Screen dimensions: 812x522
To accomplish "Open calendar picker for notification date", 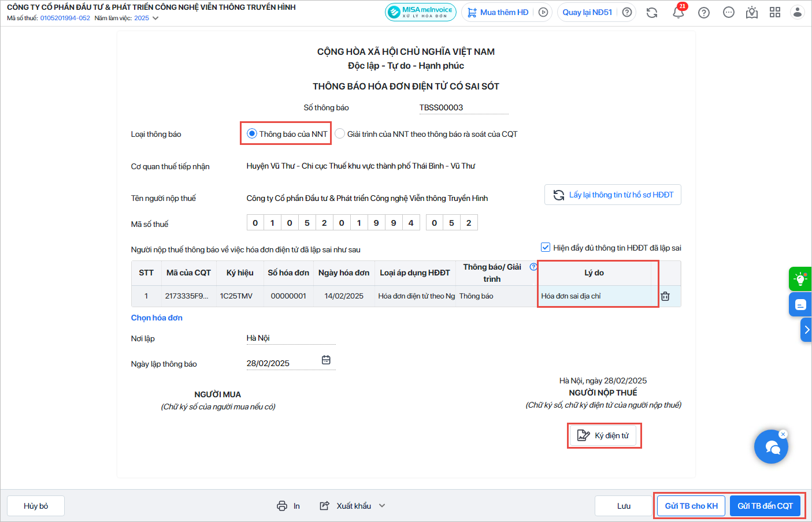I will [326, 360].
